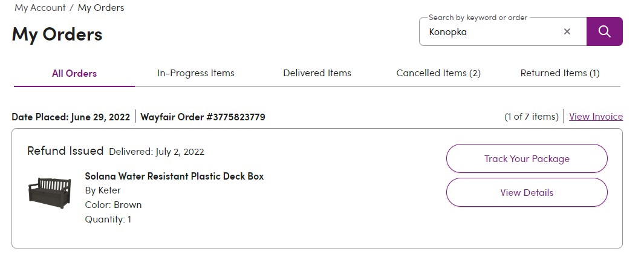
Task: Click the My Orders page heading
Action: [x=57, y=34]
